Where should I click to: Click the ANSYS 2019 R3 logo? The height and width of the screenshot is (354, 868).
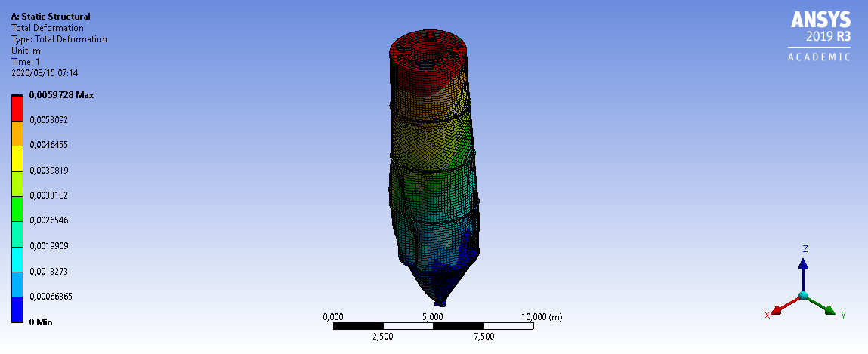820,36
